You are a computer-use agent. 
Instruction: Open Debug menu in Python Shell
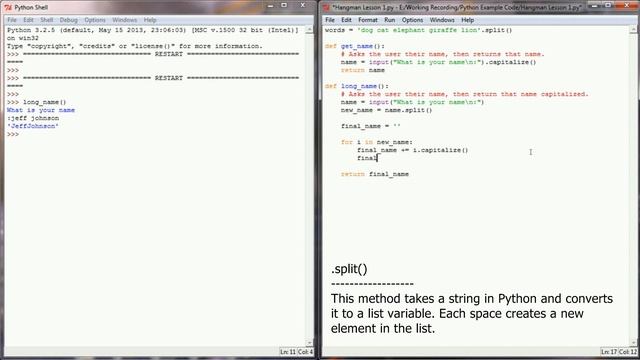[x=69, y=20]
